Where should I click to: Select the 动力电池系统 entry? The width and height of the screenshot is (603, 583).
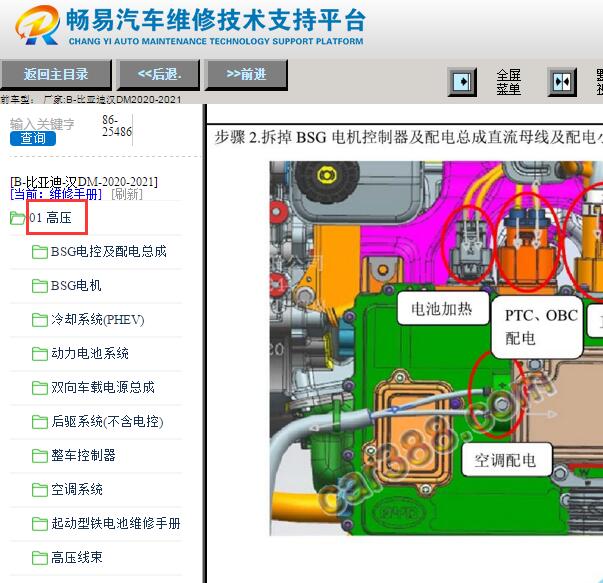pos(90,353)
